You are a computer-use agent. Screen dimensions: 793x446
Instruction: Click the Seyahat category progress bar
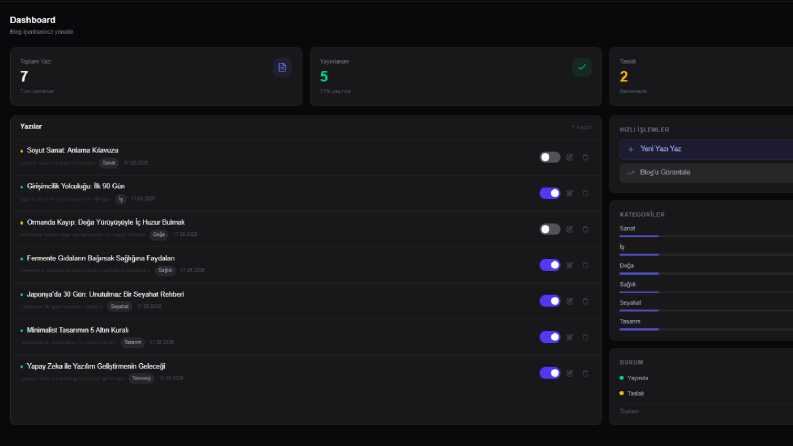click(706, 310)
